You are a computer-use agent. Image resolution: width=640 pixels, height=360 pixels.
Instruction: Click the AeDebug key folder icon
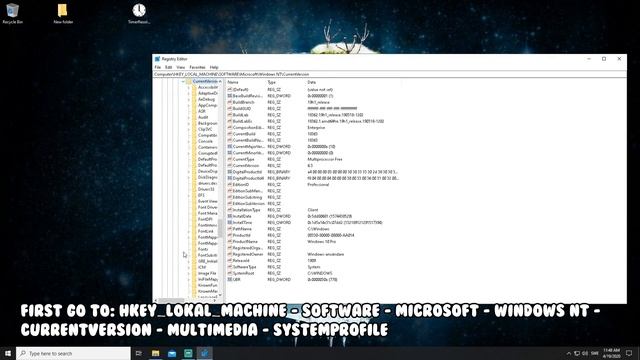pyautogui.click(x=194, y=99)
